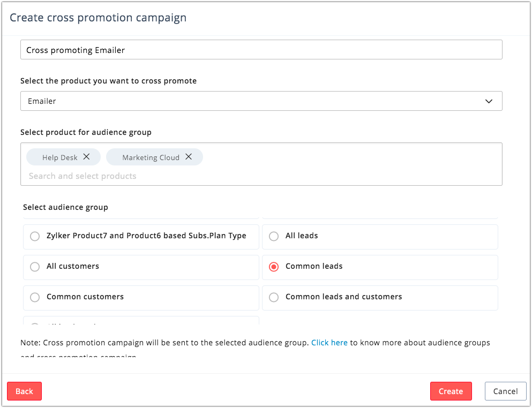Choose Zylker Product7 and Product6 Subs.Plan Type
Screen dimensions: 532x408
point(35,236)
